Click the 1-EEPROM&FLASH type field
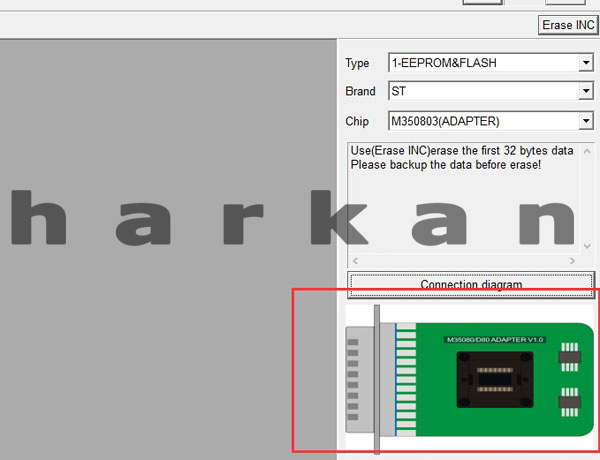 click(482, 64)
